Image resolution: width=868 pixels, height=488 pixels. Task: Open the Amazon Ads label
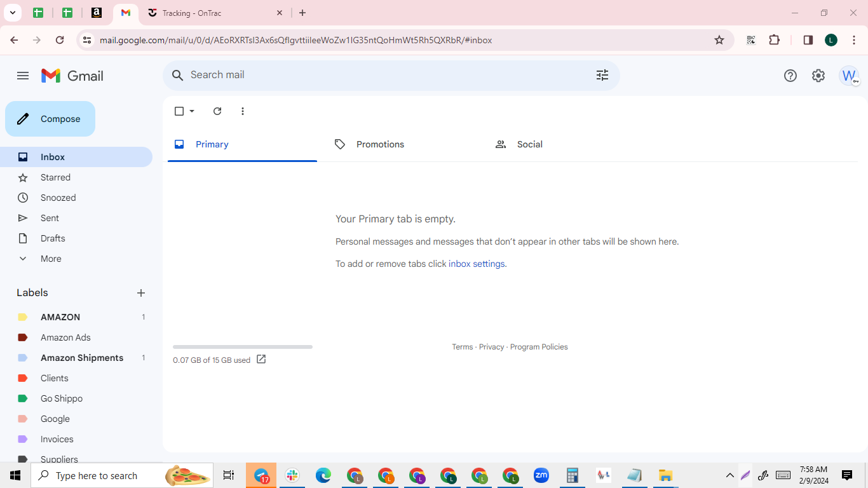[76, 337]
